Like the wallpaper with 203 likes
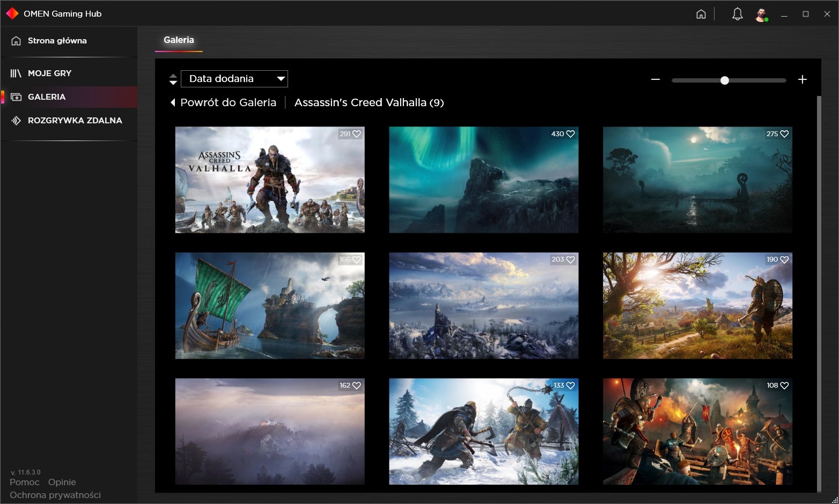The height and width of the screenshot is (504, 839). pos(570,260)
